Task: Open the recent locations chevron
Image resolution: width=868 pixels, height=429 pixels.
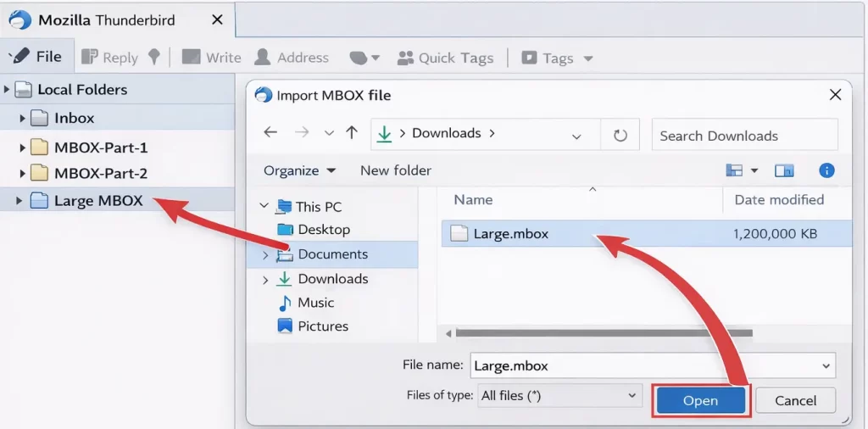Action: [x=330, y=133]
